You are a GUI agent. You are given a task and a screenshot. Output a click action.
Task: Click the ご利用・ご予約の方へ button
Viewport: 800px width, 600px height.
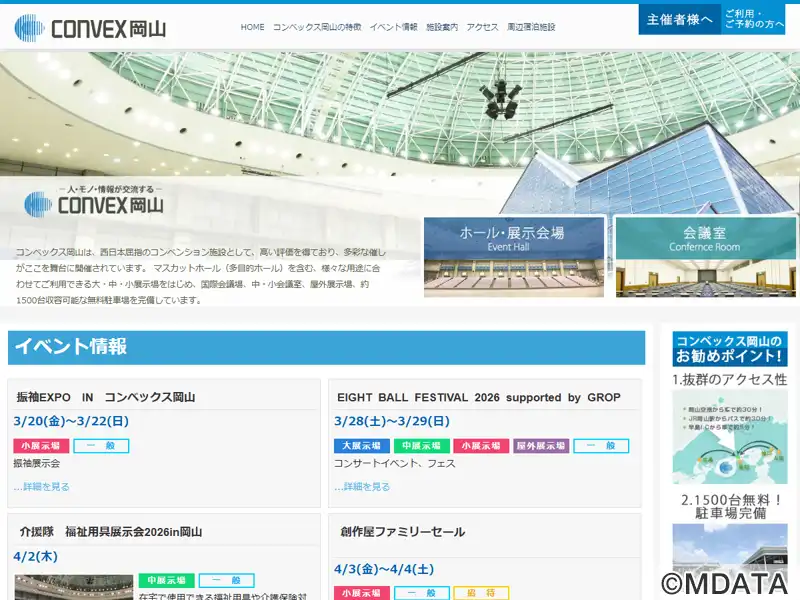(754, 19)
